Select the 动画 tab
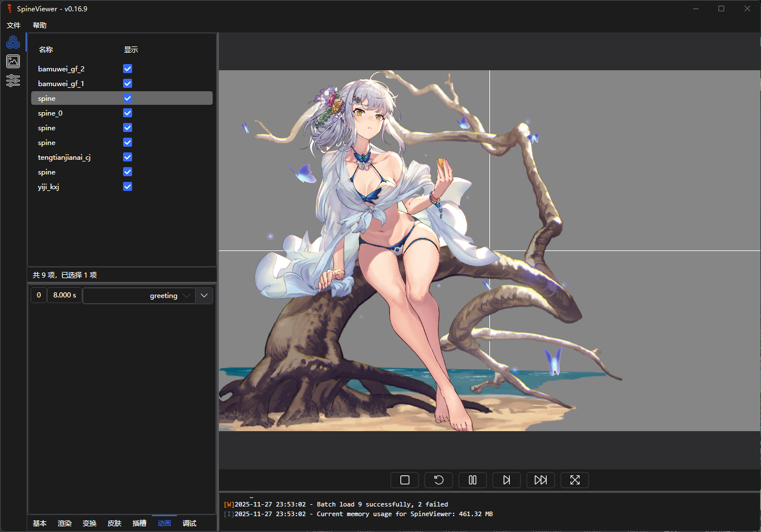Viewport: 761px width, 532px height. coord(164,524)
